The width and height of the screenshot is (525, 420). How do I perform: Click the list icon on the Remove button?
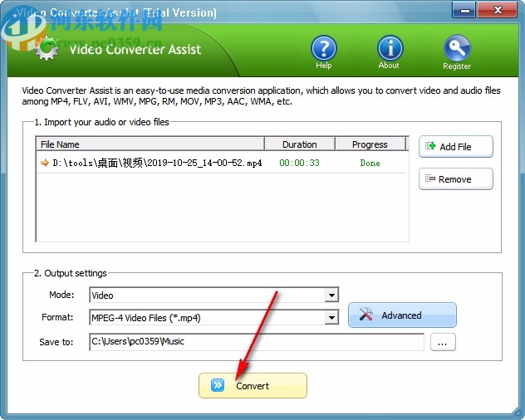tap(430, 178)
